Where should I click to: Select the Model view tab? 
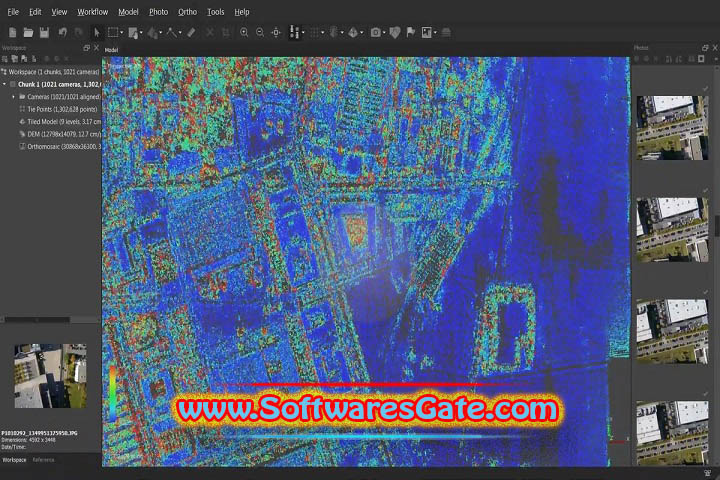tap(112, 50)
